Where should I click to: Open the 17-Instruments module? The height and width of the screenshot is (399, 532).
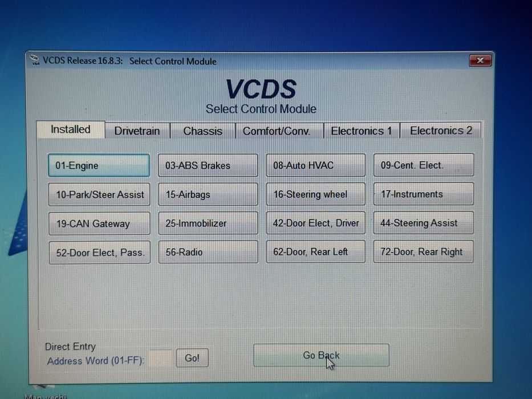(424, 194)
